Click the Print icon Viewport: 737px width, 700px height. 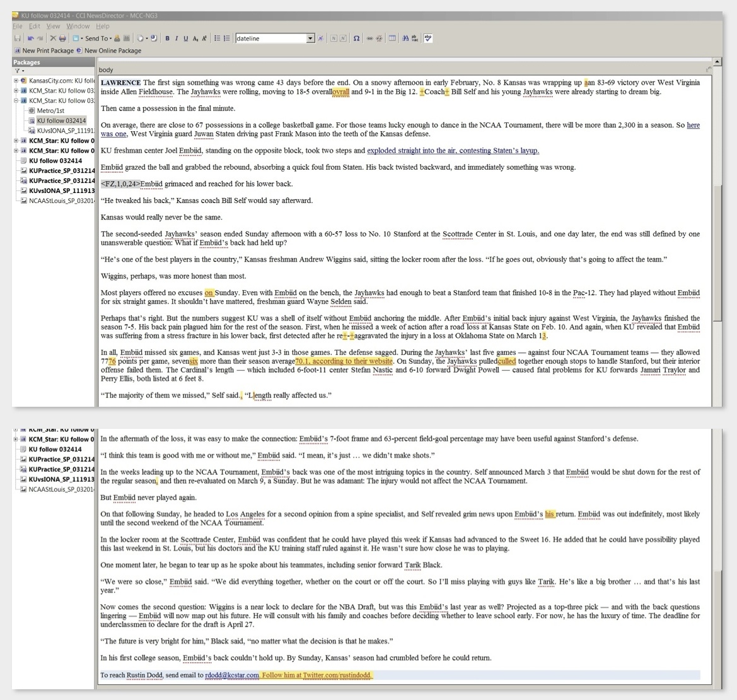coord(62,38)
